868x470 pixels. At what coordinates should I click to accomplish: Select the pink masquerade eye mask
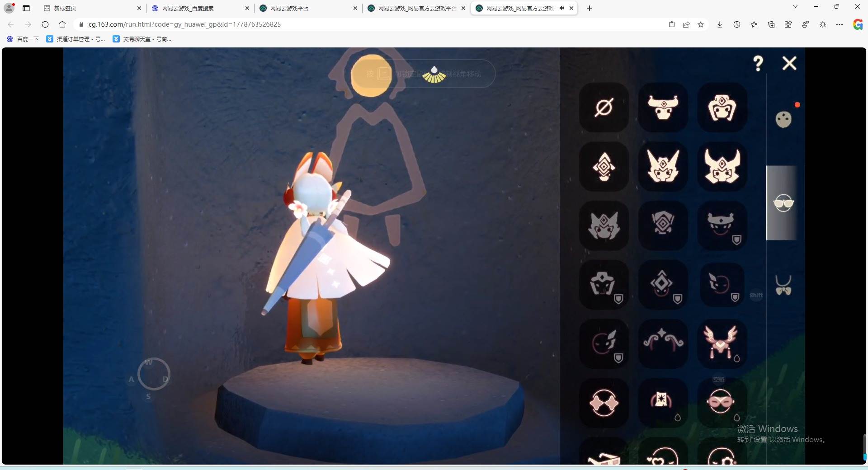pos(722,403)
